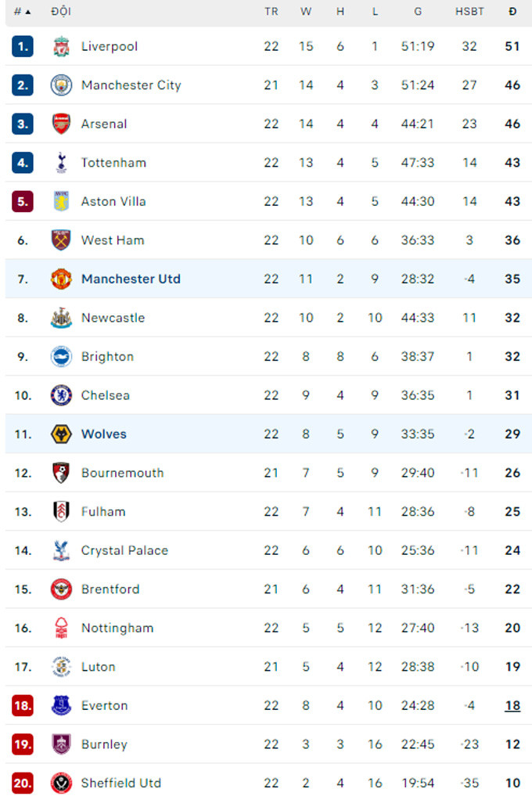Click Everton's underlined 18 points value

pyautogui.click(x=512, y=706)
